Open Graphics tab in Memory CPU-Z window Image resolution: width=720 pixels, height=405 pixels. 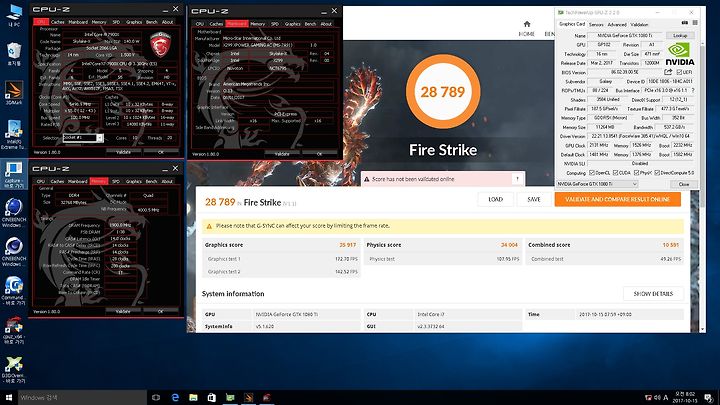134,181
